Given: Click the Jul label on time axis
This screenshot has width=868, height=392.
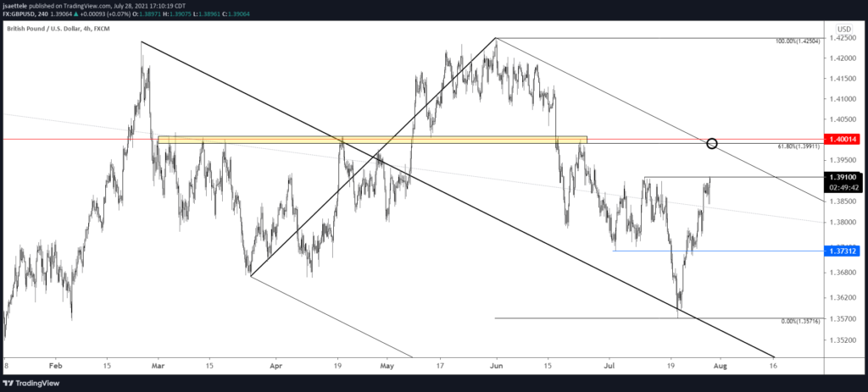Looking at the screenshot, I should [x=610, y=366].
